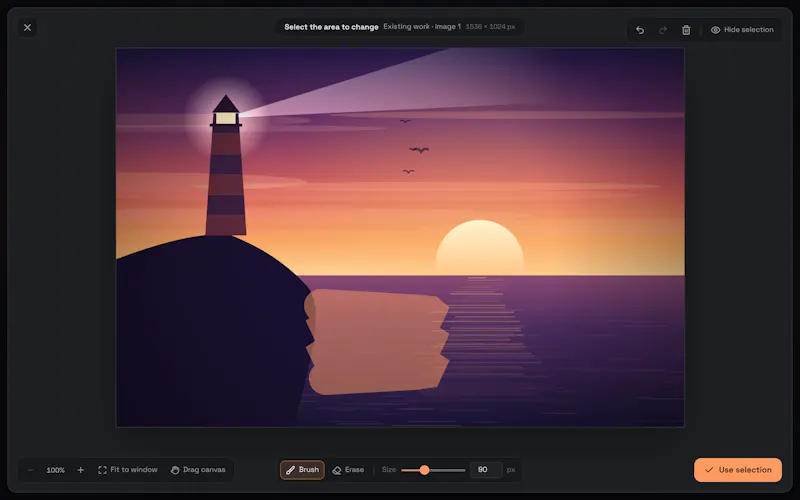Image resolution: width=800 pixels, height=500 pixels.
Task: Click the painted selection mask on the water
Action: 376,342
